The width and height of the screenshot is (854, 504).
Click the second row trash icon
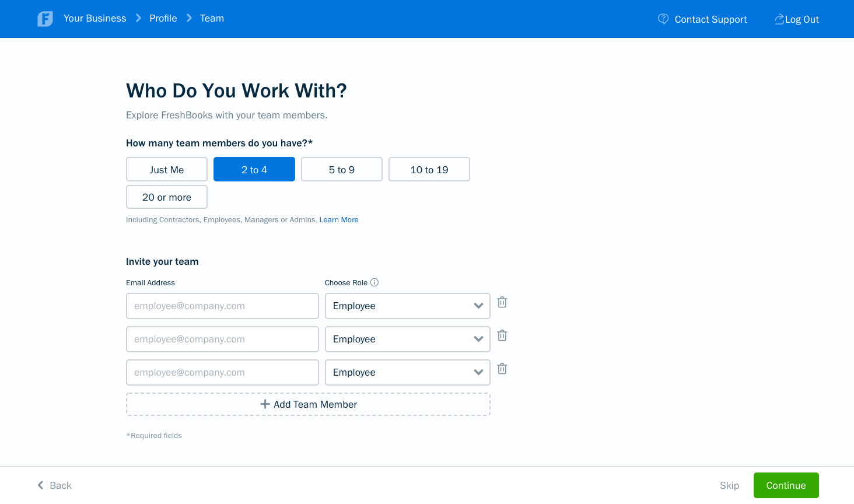(502, 335)
